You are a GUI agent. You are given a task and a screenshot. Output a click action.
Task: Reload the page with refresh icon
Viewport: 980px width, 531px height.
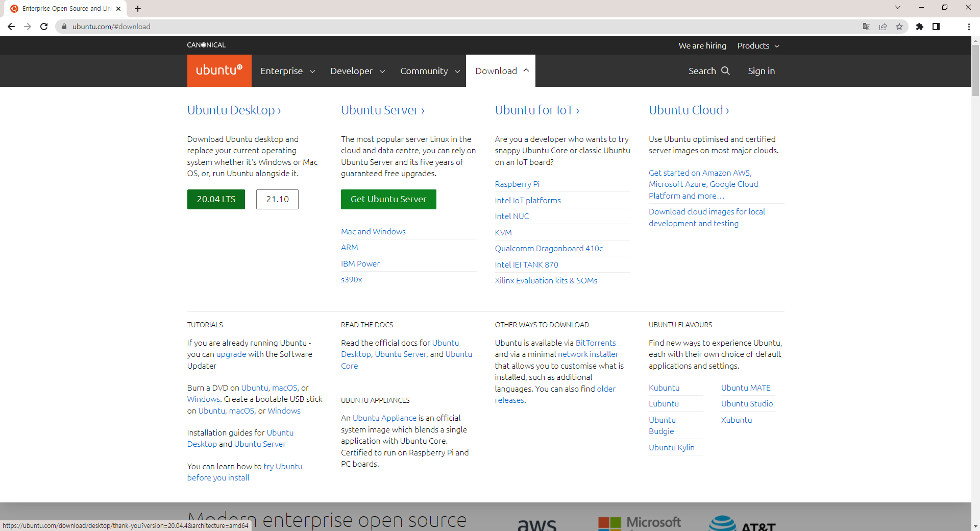click(44, 27)
